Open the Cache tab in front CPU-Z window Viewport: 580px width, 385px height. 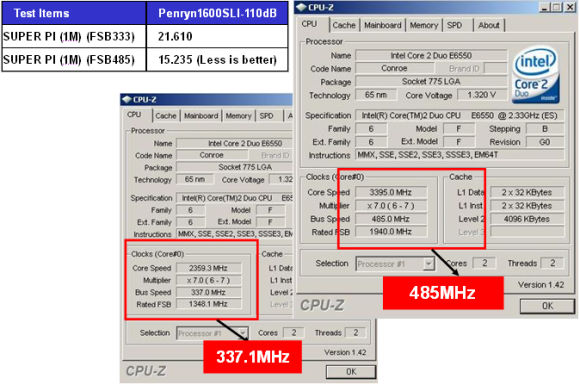click(344, 25)
